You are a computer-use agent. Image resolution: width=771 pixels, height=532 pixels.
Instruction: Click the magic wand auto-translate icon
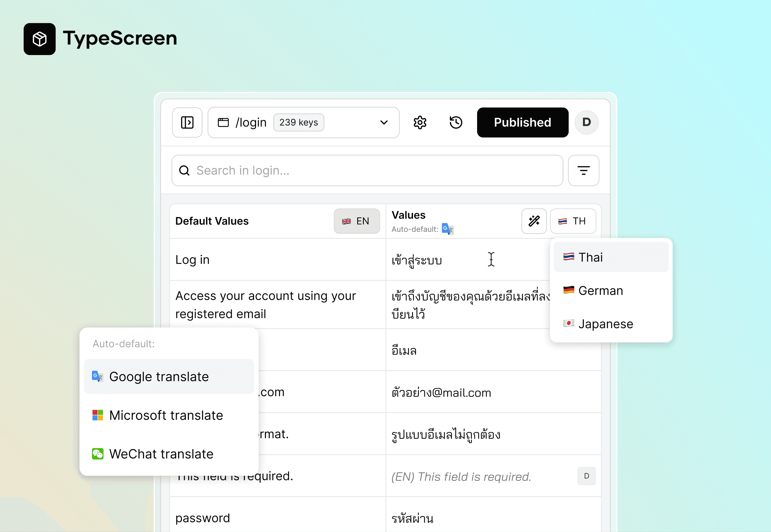(534, 221)
